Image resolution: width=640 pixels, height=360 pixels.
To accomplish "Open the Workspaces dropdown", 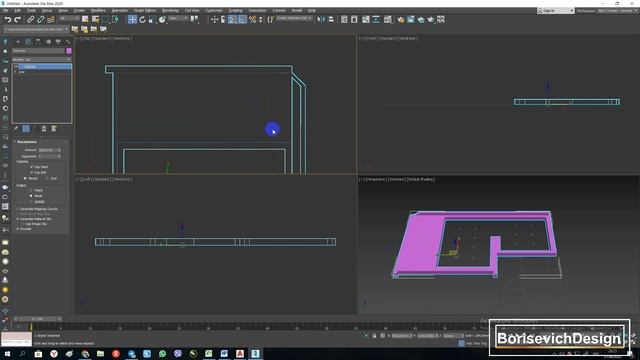I will tap(618, 11).
